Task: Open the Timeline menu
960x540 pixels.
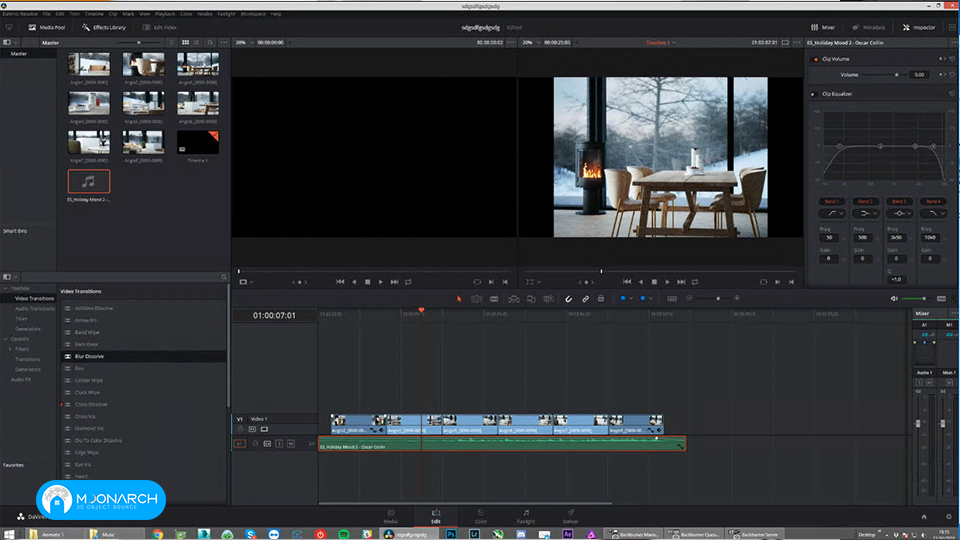Action: tap(94, 13)
